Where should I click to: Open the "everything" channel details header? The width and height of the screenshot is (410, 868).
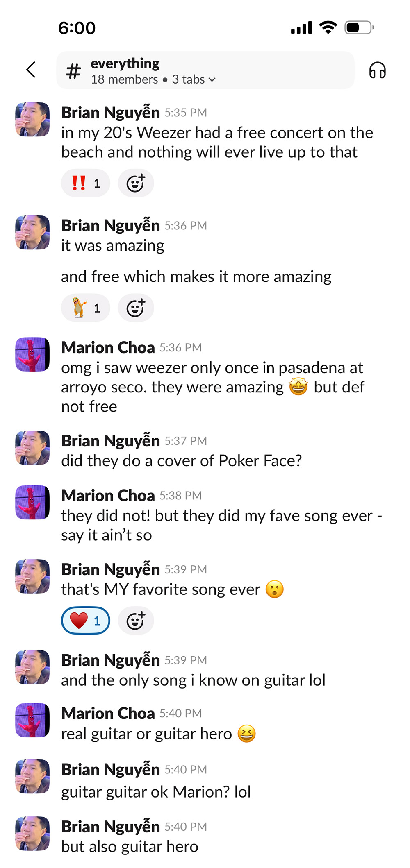click(x=125, y=63)
